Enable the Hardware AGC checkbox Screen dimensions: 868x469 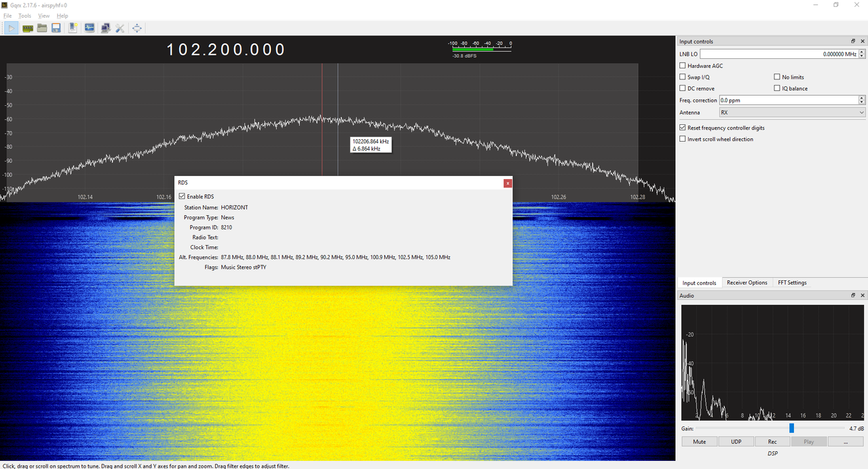tap(683, 66)
